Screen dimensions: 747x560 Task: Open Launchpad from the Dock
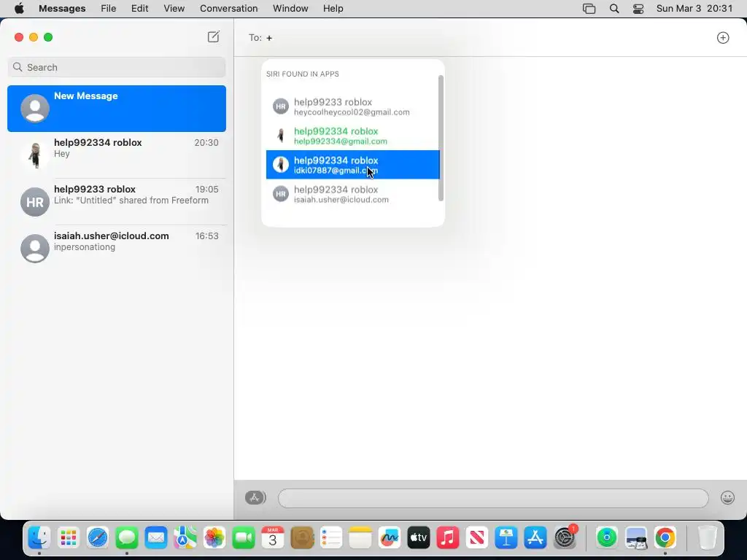click(x=69, y=538)
